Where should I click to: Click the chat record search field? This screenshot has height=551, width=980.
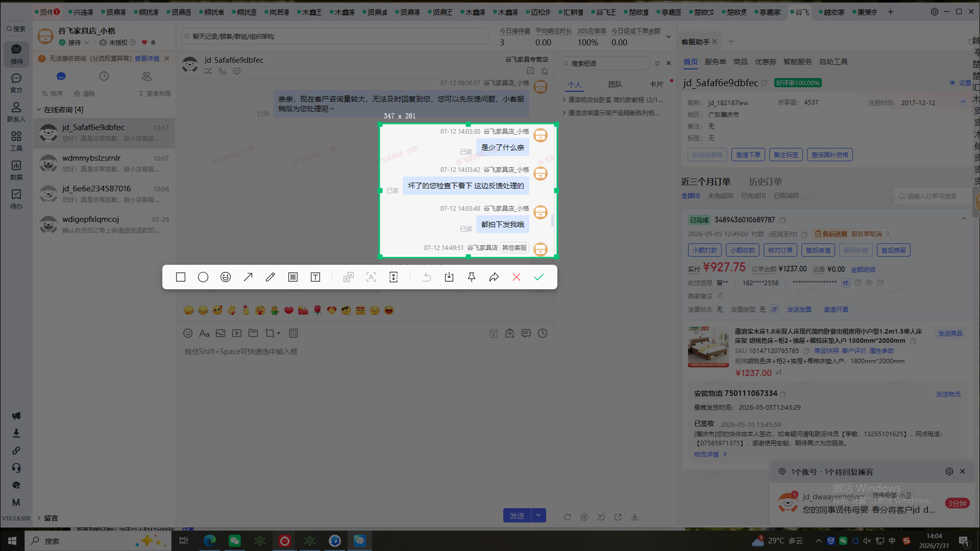(335, 36)
